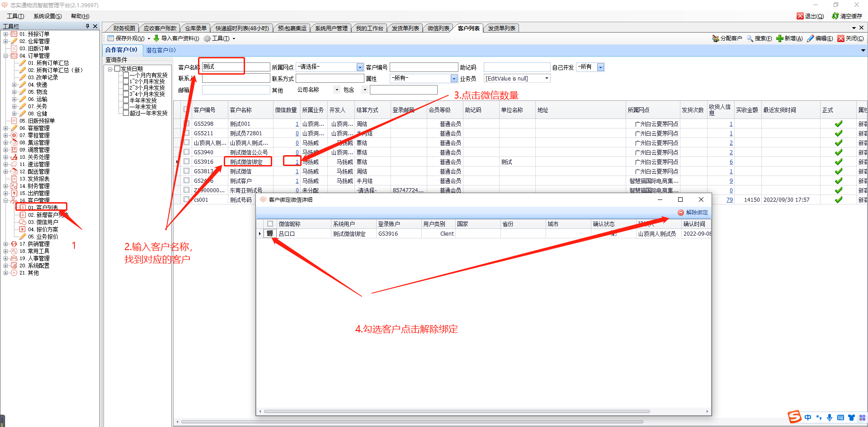868x427 pixels.
Task: Click the 编辑 pencil icon
Action: coord(810,38)
